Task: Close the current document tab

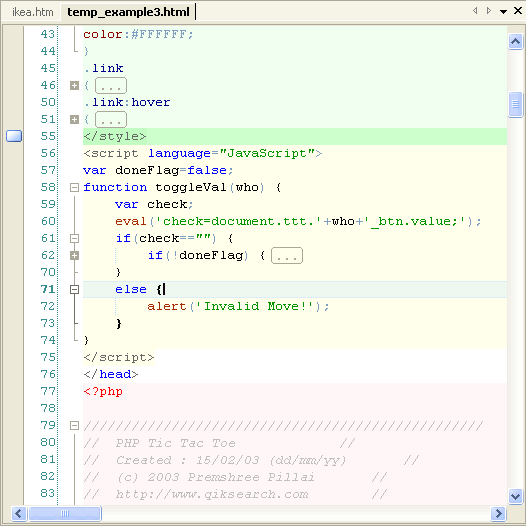Action: (518, 11)
